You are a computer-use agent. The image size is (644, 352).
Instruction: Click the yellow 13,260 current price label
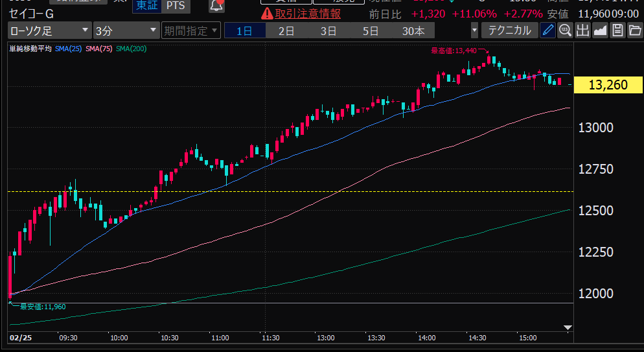point(606,85)
